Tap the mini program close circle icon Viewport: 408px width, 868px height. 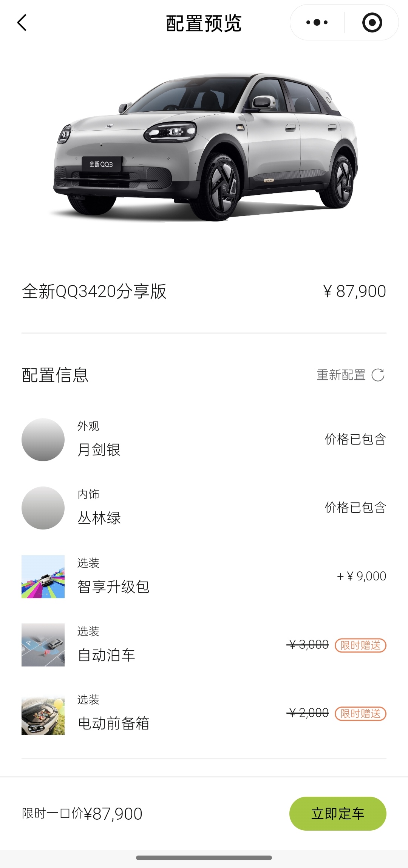372,23
